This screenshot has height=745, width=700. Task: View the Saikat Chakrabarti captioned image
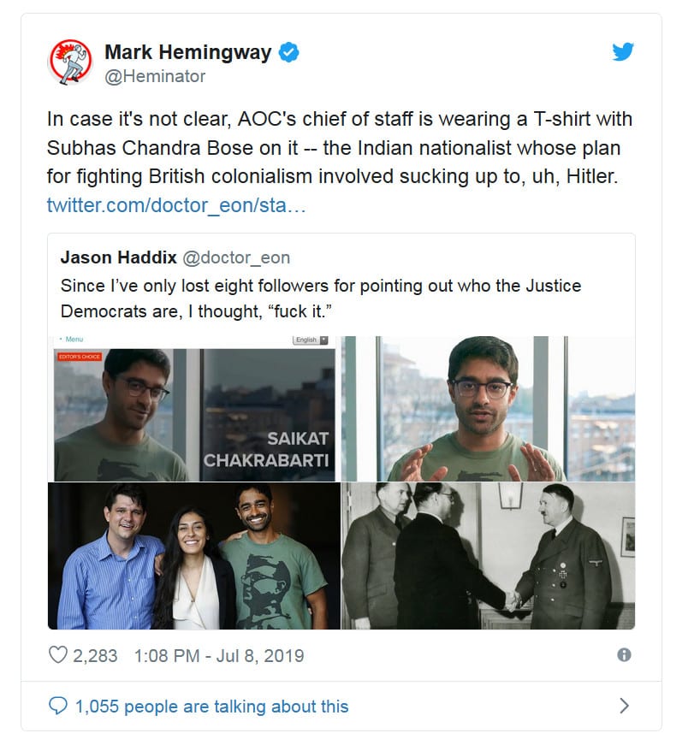194,409
